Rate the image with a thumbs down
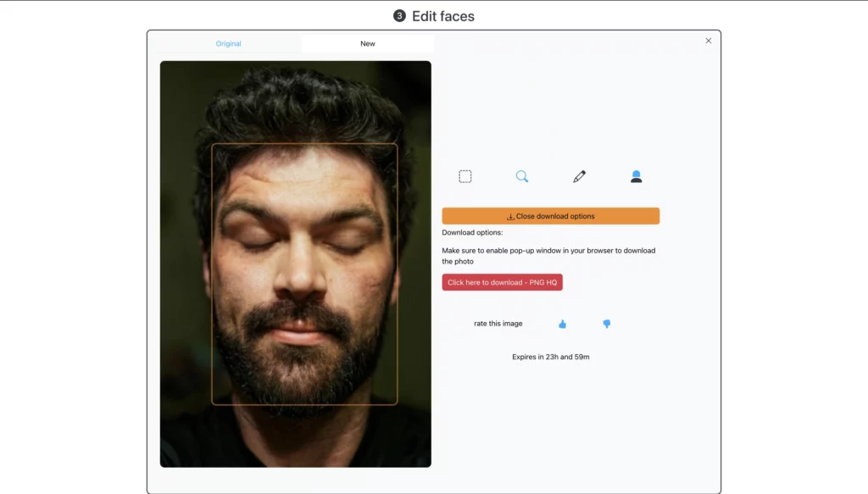The width and height of the screenshot is (868, 494). click(607, 323)
